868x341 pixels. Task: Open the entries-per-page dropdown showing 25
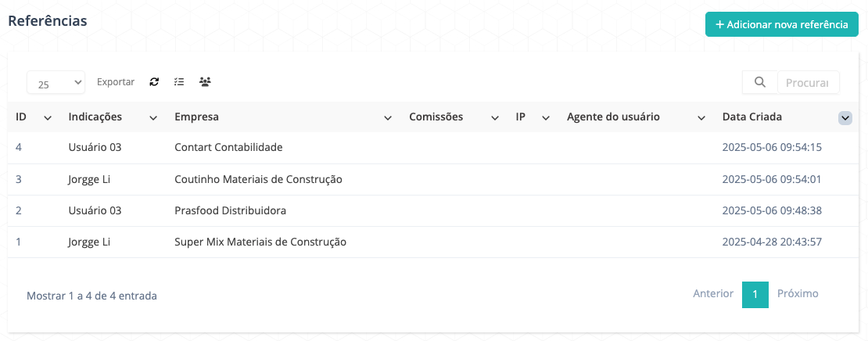56,82
